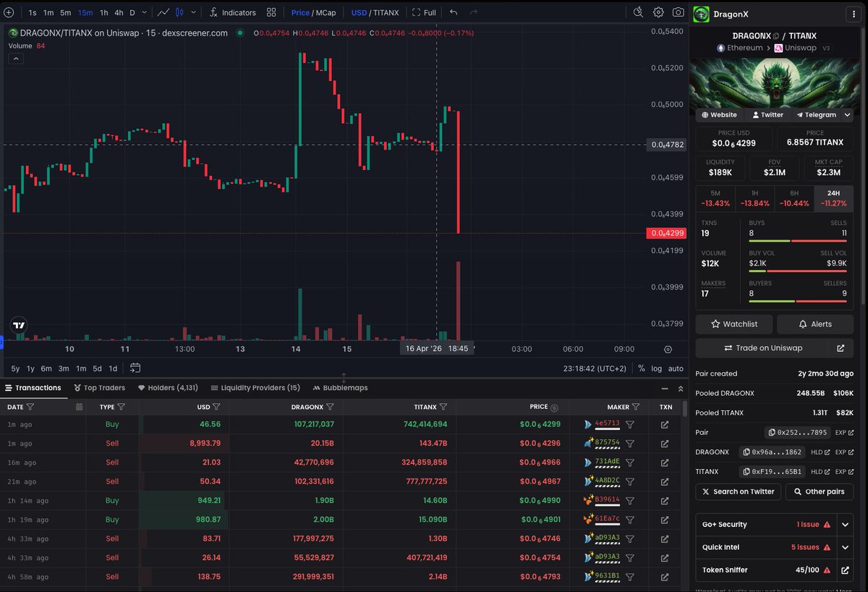Screen dimensions: 868x592
Task: Open the Trade on Uniswap external icon
Action: (x=841, y=348)
